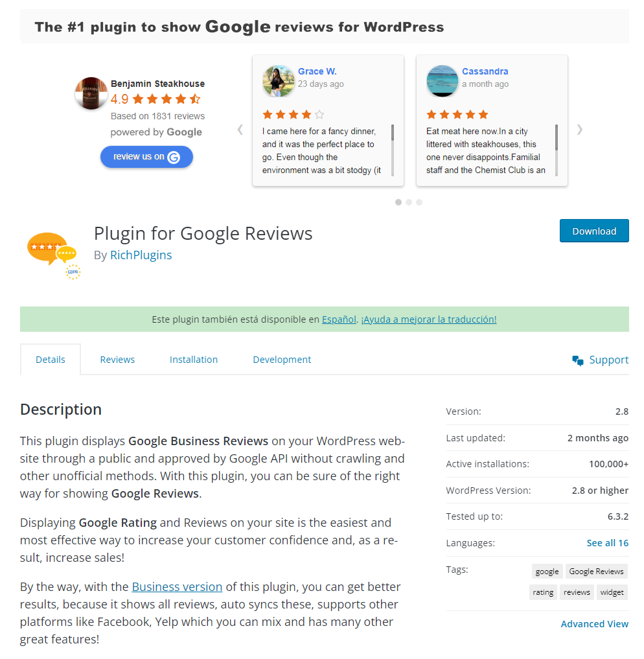Click the Google Reviews tag
The image size is (644, 659).
[x=596, y=572]
